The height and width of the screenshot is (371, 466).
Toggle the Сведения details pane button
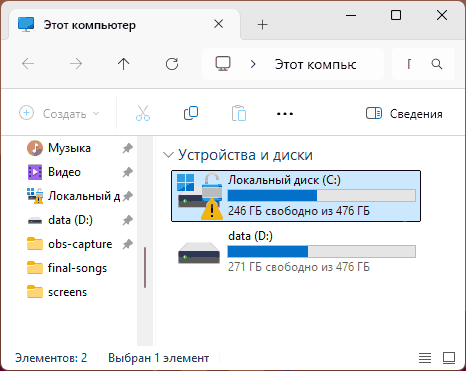pos(404,114)
